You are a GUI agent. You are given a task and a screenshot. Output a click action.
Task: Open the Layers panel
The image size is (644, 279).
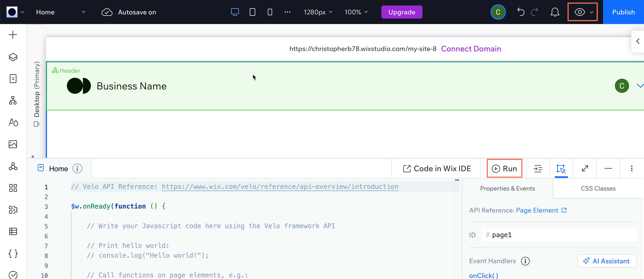click(x=13, y=57)
